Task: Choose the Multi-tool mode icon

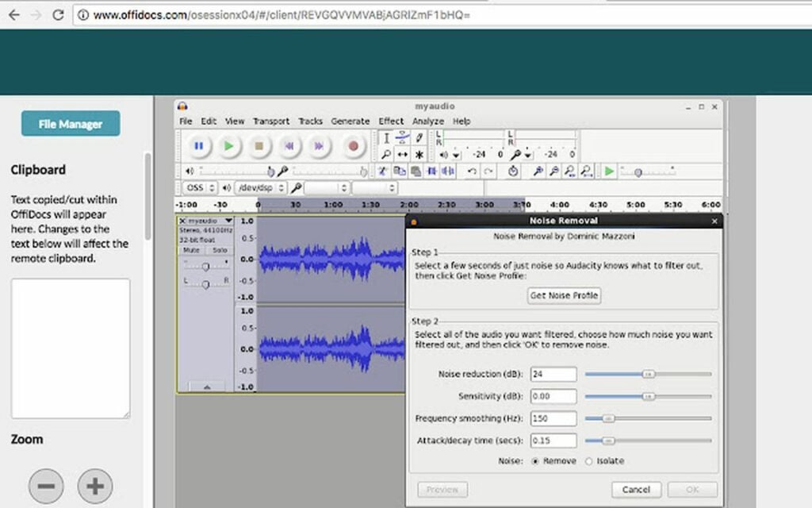Action: [419, 152]
